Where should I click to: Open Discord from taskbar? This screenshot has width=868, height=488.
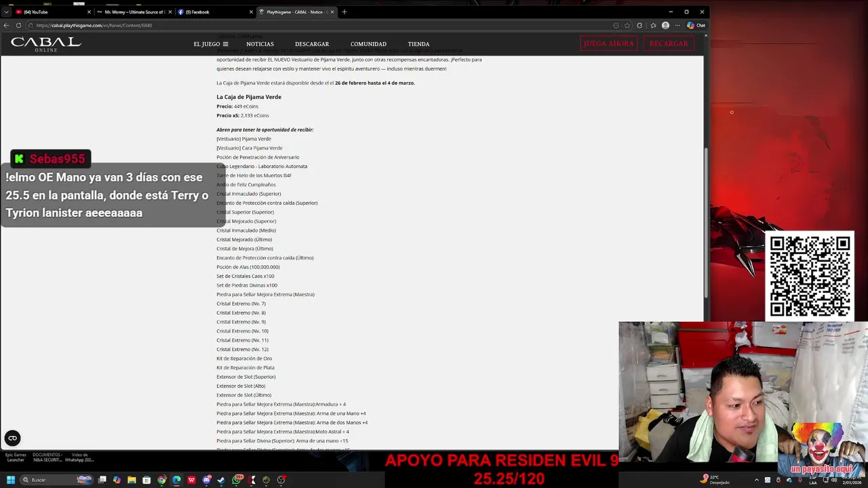(x=207, y=480)
